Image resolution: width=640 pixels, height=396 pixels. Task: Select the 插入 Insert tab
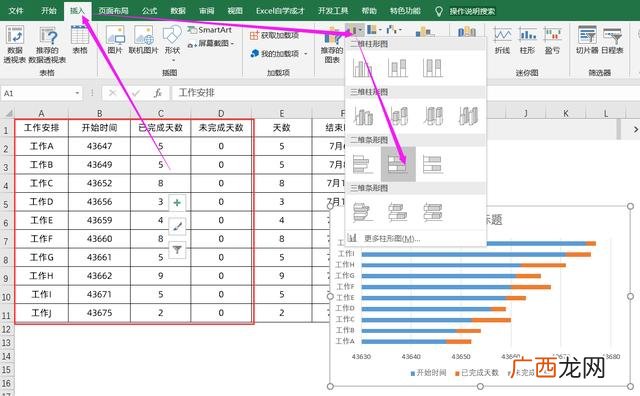point(77,11)
